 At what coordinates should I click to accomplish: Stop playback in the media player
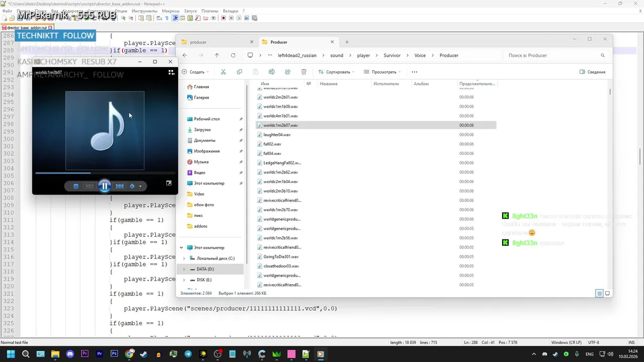tap(76, 186)
